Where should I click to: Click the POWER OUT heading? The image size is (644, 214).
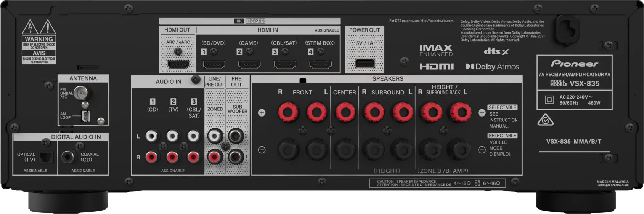point(365,30)
